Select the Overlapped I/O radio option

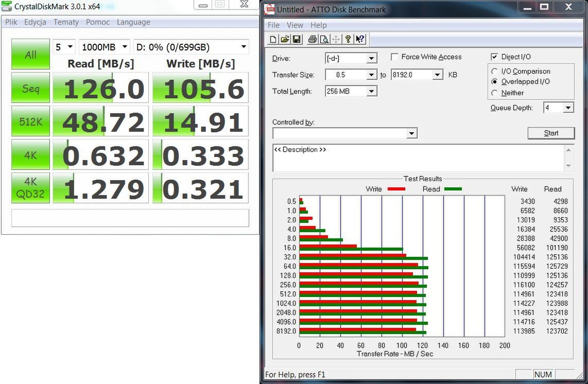495,81
